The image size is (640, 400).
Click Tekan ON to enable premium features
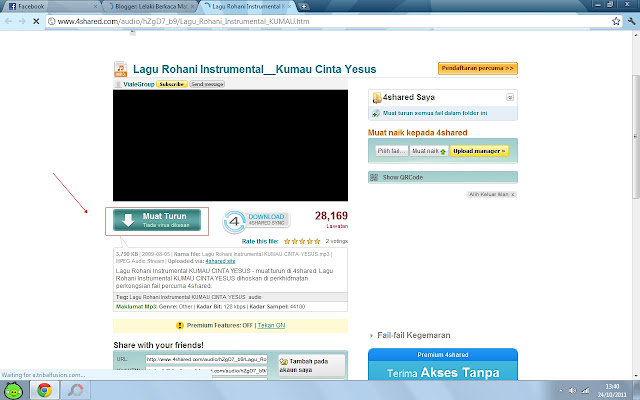(x=271, y=325)
